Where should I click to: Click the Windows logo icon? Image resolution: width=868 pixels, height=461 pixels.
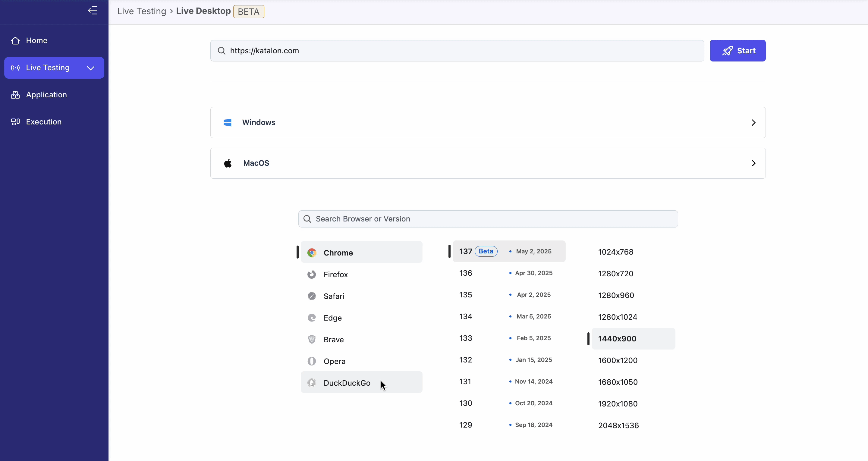228,122
